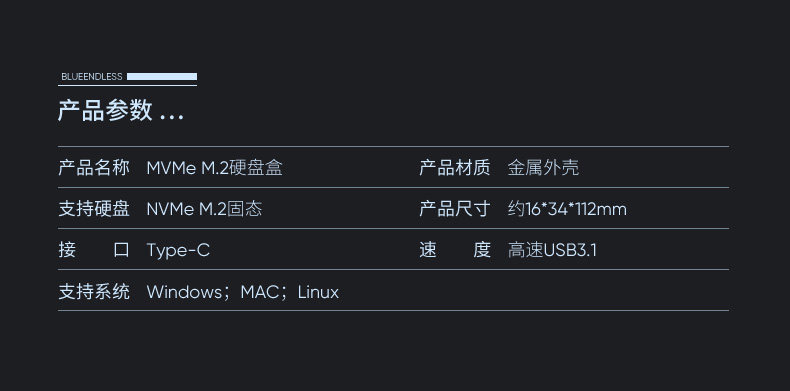
Task: Click the BLUEENDLESS brand label
Action: tap(92, 77)
